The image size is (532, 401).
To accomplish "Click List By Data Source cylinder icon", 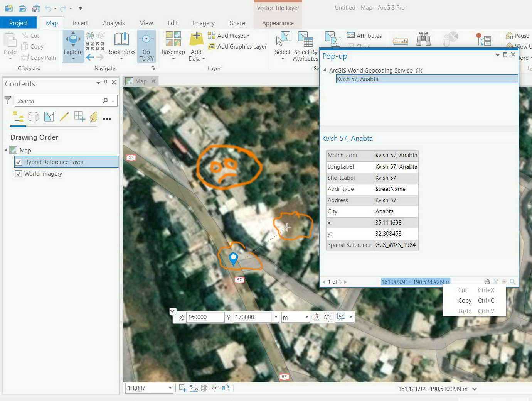I will [x=34, y=117].
